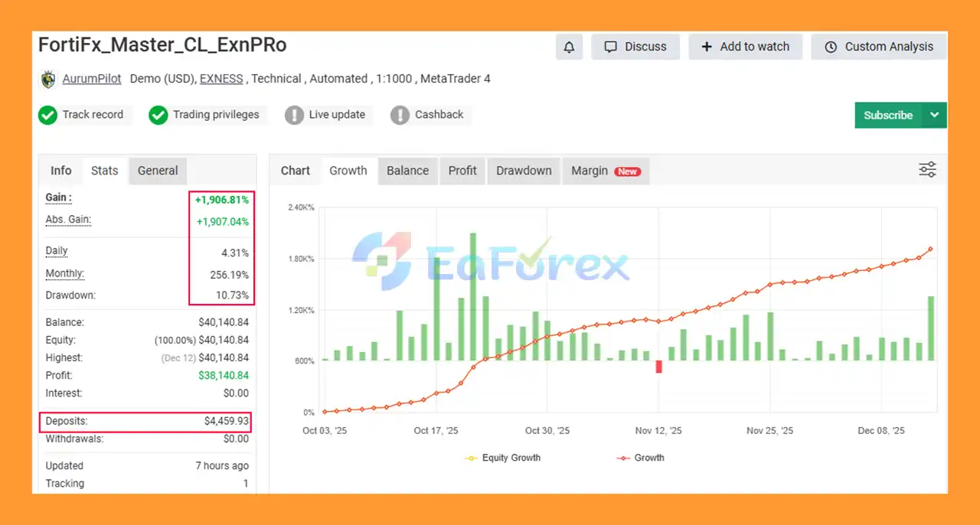Open chart settings sliders icon
This screenshot has height=525, width=980.
point(927,170)
